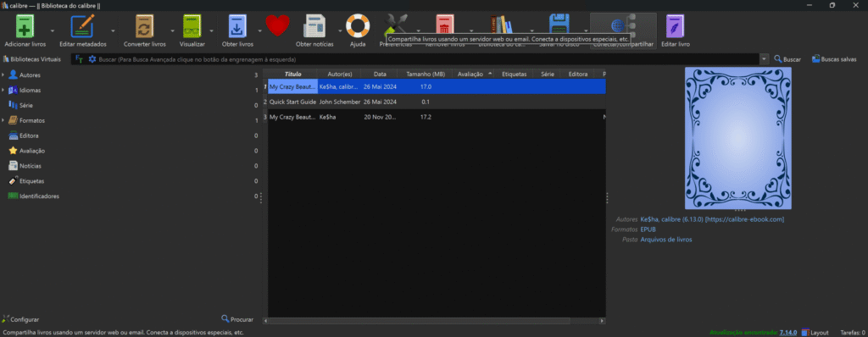Viewport: 868px width, 337px height.
Task: Click the red Remover livros icon
Action: pyautogui.click(x=444, y=25)
